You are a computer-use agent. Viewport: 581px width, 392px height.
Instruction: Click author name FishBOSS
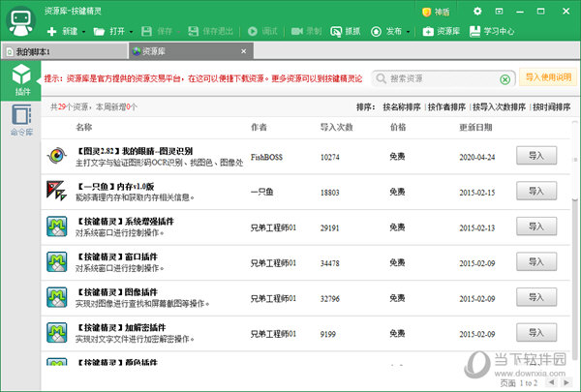(x=266, y=157)
